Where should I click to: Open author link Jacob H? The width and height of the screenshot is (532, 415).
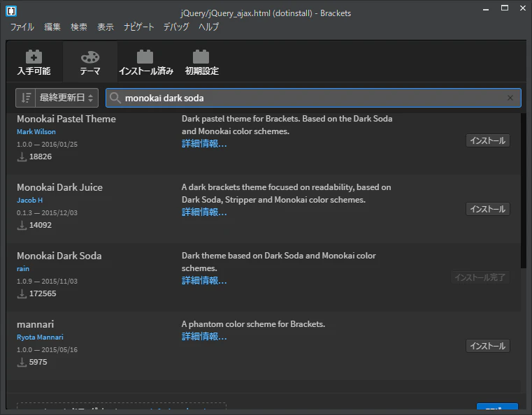pos(30,200)
